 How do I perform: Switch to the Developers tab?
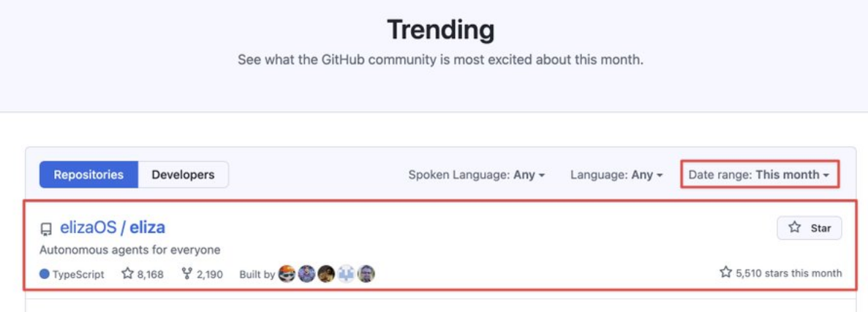tap(184, 175)
